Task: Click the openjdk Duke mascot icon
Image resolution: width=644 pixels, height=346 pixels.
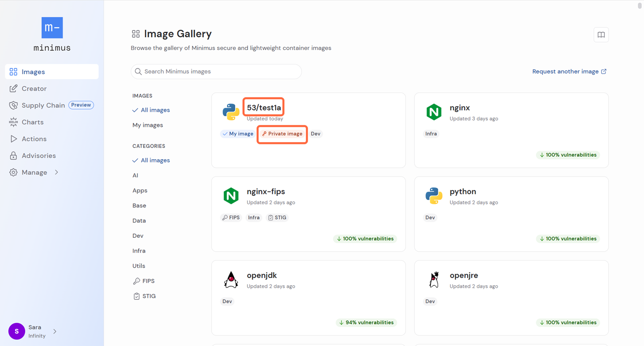Action: click(231, 279)
